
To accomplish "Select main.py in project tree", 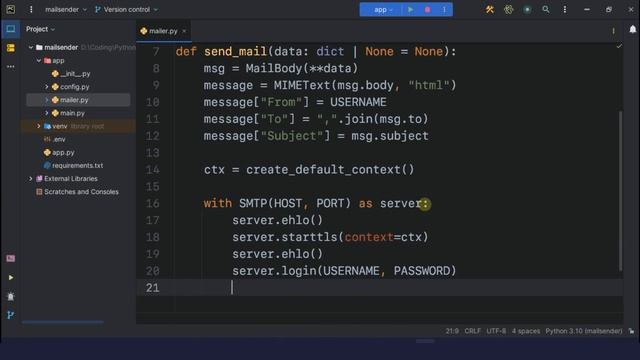I will point(68,113).
